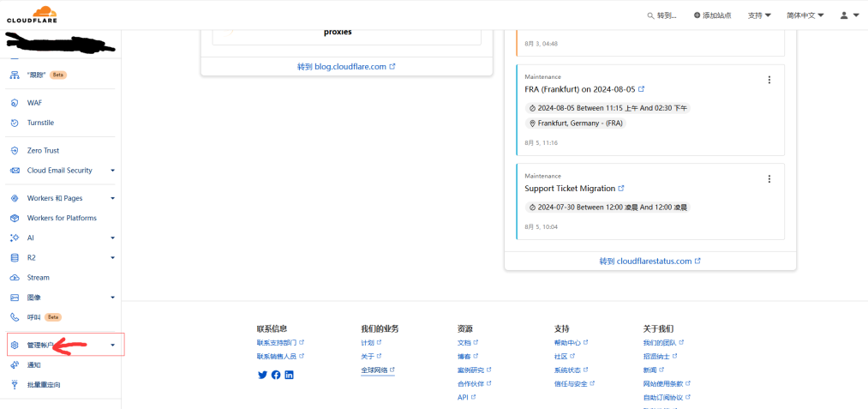Select Zero Trust in the sidebar menu
The image size is (868, 409).
[43, 151]
